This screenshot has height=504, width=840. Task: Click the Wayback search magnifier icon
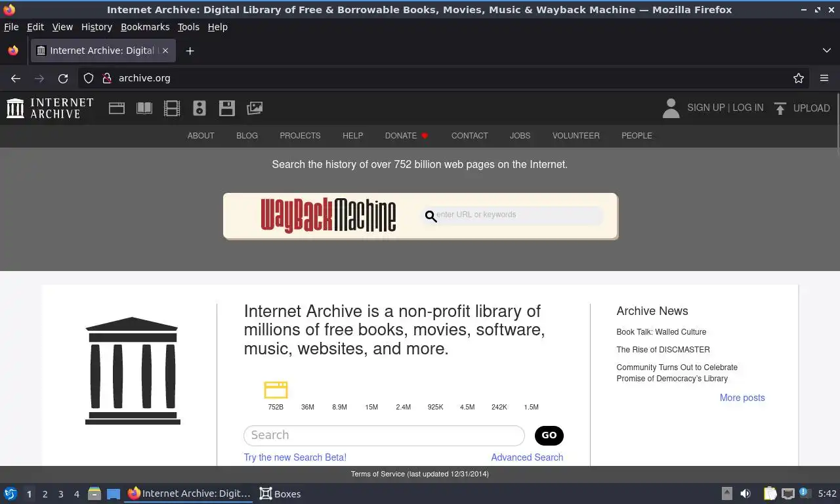click(430, 216)
